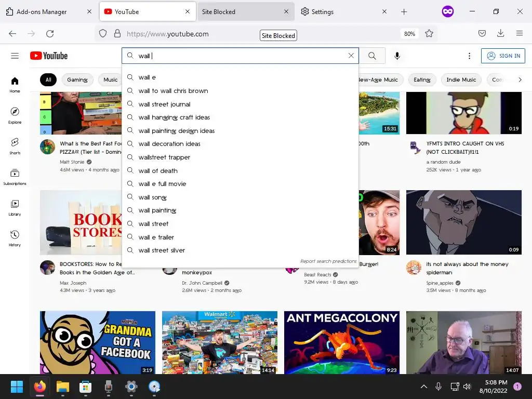Image resolution: width=532 pixels, height=399 pixels.
Task: Open the YouTube hamburger guide menu
Action: click(x=15, y=56)
